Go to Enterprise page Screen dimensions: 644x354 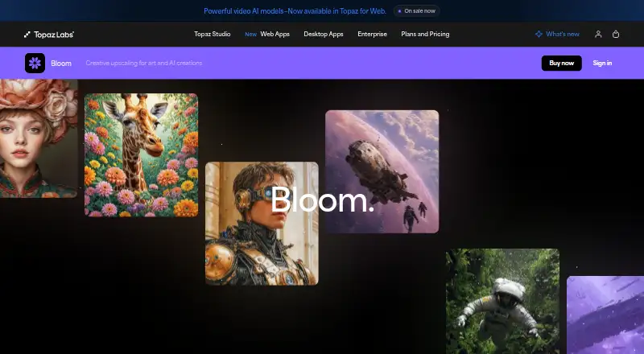372,34
